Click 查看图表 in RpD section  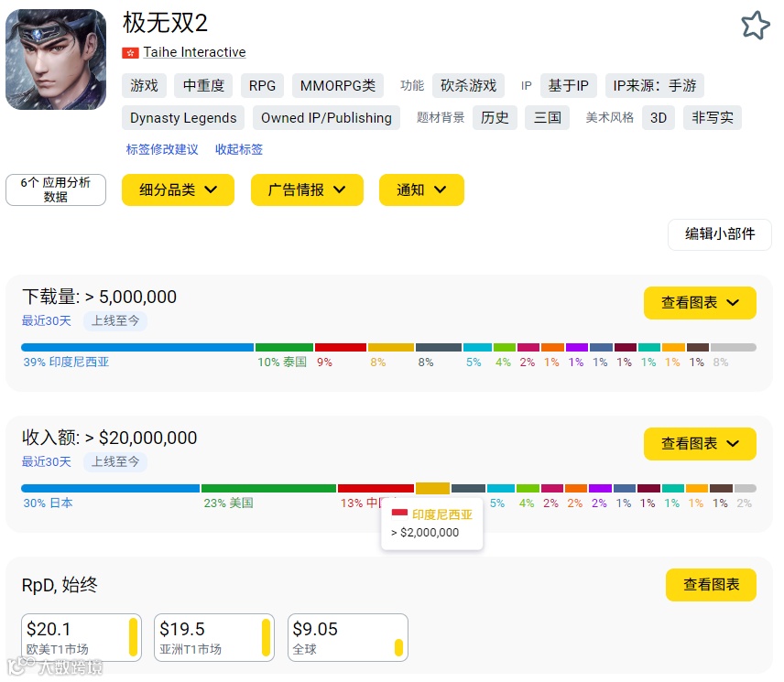click(x=711, y=584)
